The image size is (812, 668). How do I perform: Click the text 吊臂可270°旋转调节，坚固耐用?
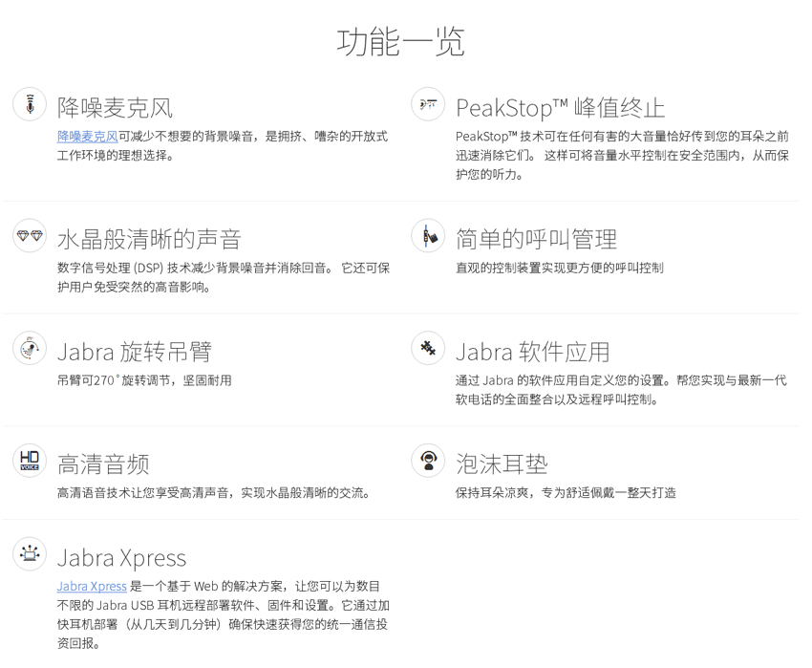(144, 380)
